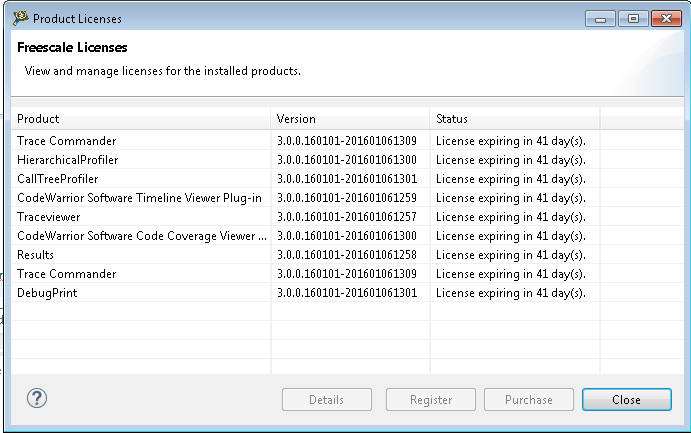Select the HierarchicalProfiler row
The image size is (691, 433).
[68, 160]
